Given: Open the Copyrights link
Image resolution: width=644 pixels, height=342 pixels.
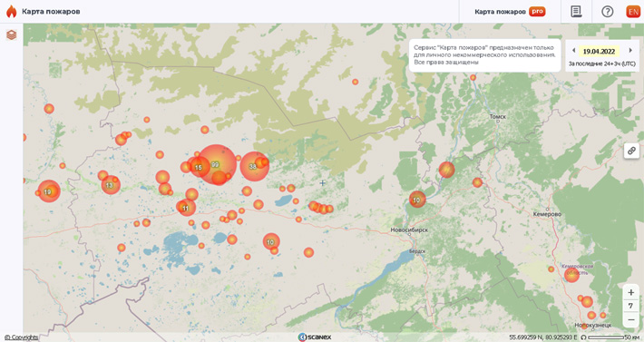Looking at the screenshot, I should pyautogui.click(x=22, y=337).
